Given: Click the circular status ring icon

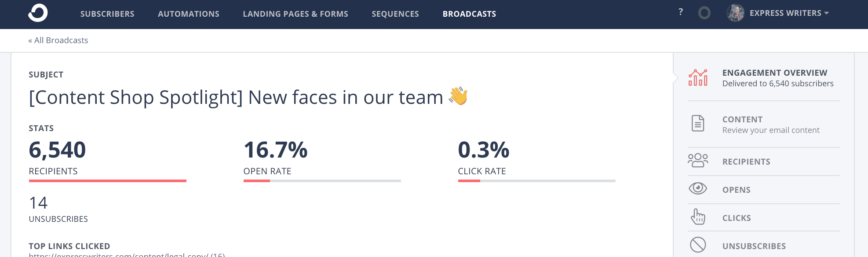Looking at the screenshot, I should (704, 13).
